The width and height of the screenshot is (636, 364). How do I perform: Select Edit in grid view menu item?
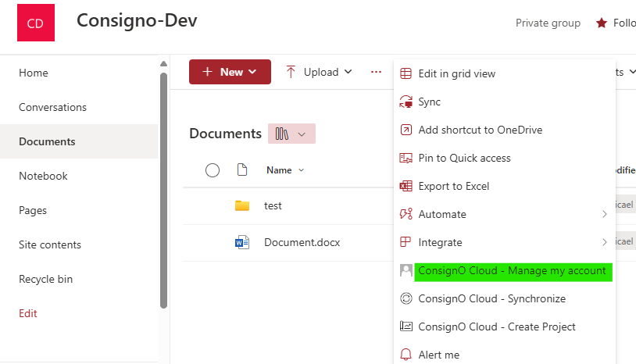pos(505,73)
